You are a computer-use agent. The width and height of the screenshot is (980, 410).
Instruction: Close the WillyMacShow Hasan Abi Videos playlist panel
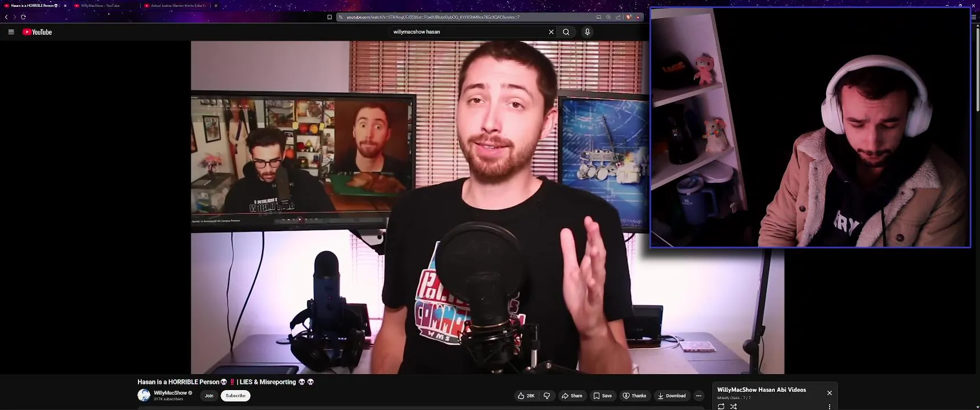(830, 393)
